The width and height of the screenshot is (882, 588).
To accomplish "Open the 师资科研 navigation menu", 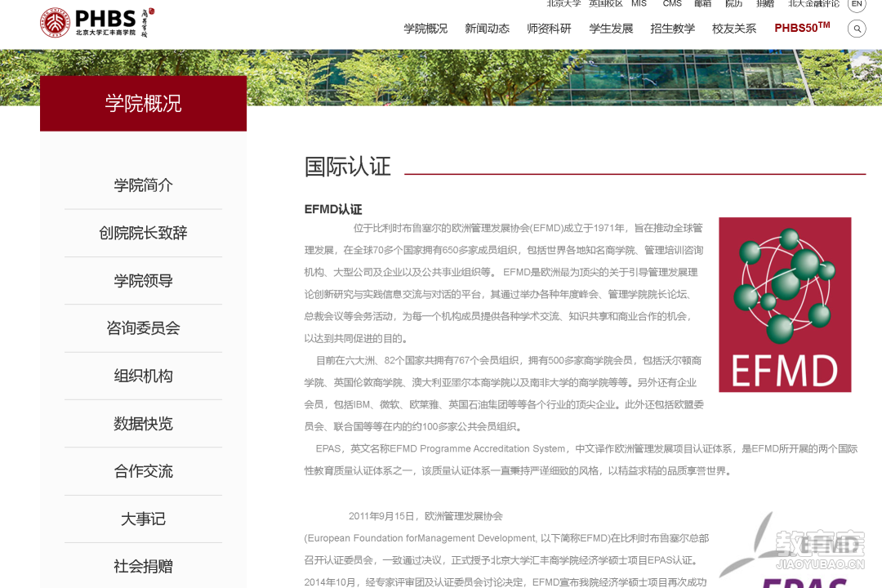I will click(549, 28).
